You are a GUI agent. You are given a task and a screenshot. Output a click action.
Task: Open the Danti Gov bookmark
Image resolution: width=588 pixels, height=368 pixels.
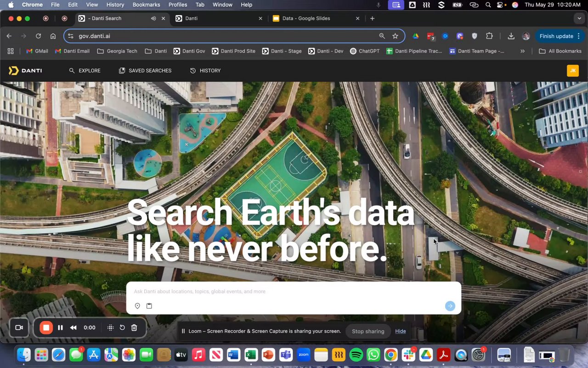(189, 51)
